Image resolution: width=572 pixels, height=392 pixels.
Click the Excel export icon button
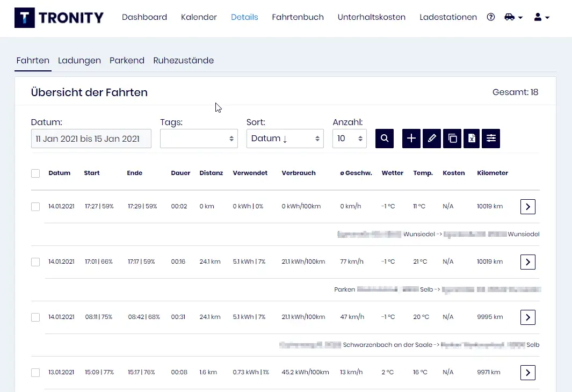pyautogui.click(x=472, y=139)
